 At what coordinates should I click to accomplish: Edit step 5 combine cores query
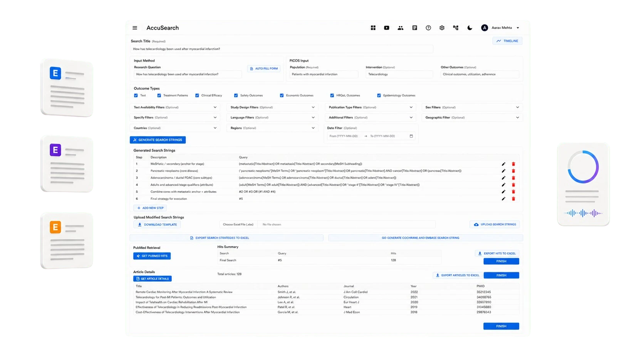[x=503, y=192]
